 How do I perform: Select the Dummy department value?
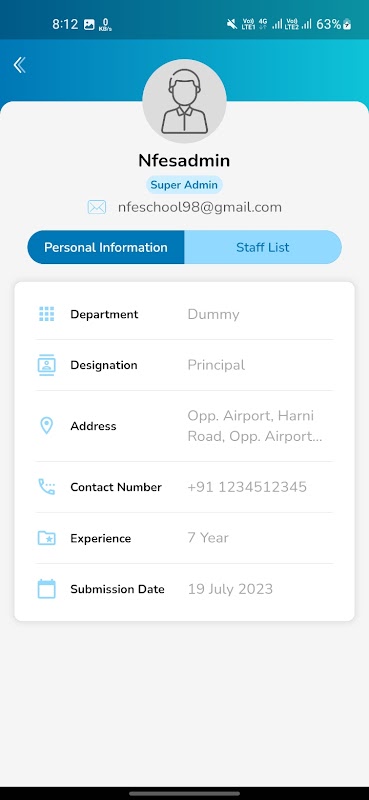click(213, 314)
